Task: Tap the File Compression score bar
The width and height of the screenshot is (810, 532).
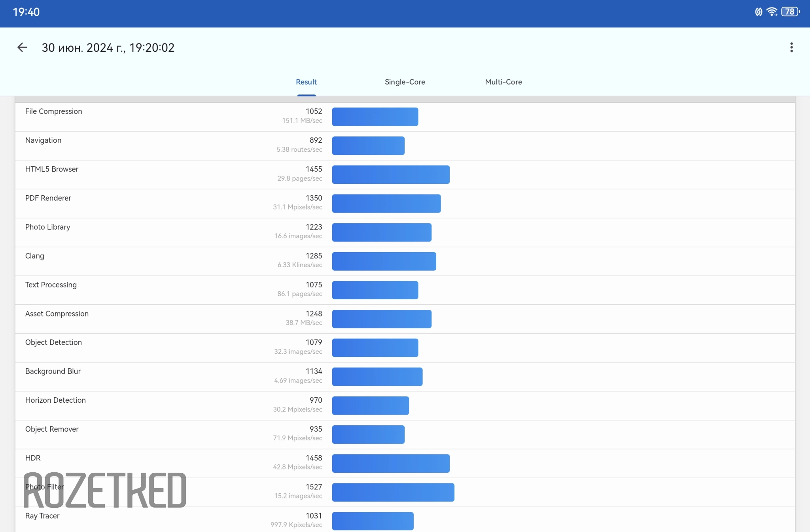Action: coord(375,117)
